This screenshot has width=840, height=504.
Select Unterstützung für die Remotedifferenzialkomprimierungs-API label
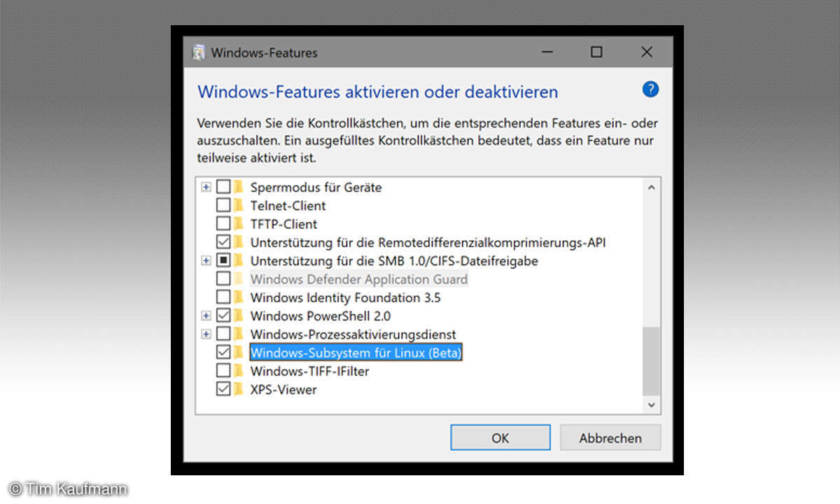pos(428,242)
